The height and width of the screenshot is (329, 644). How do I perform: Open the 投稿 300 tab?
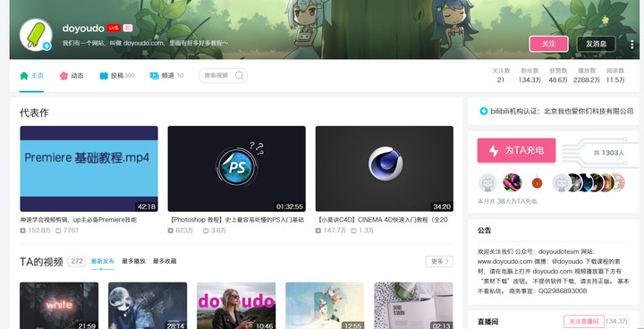117,76
